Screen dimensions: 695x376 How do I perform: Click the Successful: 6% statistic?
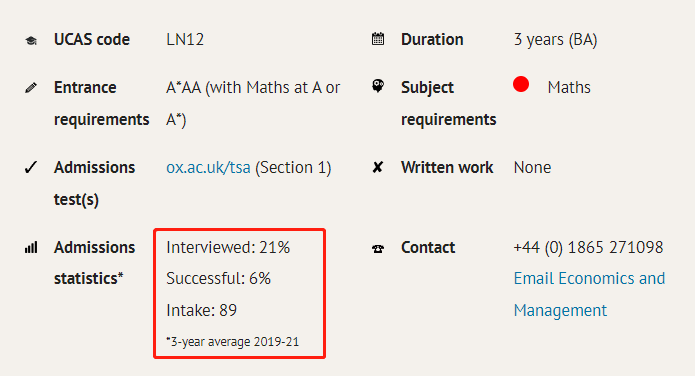219,278
